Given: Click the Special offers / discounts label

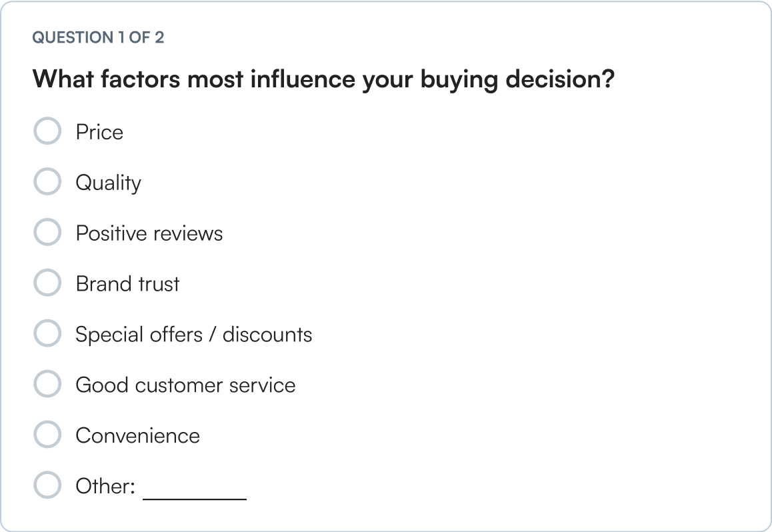Looking at the screenshot, I should (x=195, y=334).
